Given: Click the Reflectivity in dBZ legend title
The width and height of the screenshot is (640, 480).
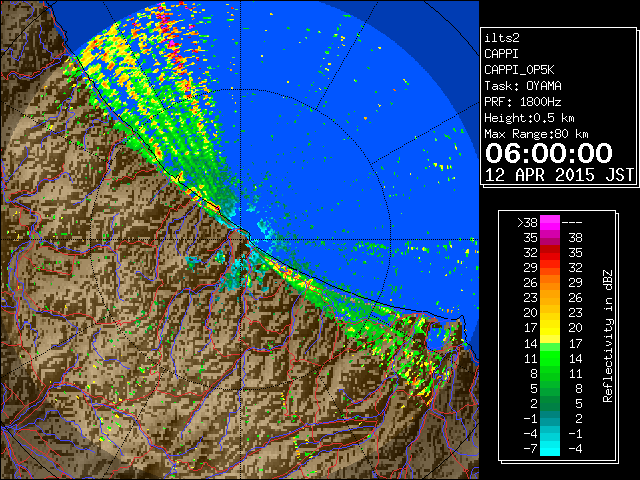Looking at the screenshot, I should [x=608, y=336].
